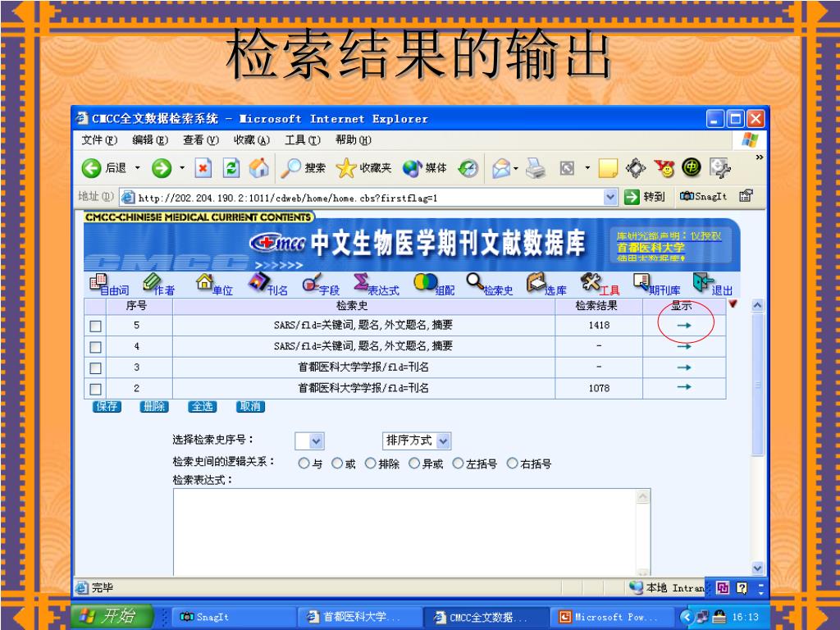This screenshot has width=840, height=630.
Task: Open the 排序方式 sort order dropdown
Action: 417,441
